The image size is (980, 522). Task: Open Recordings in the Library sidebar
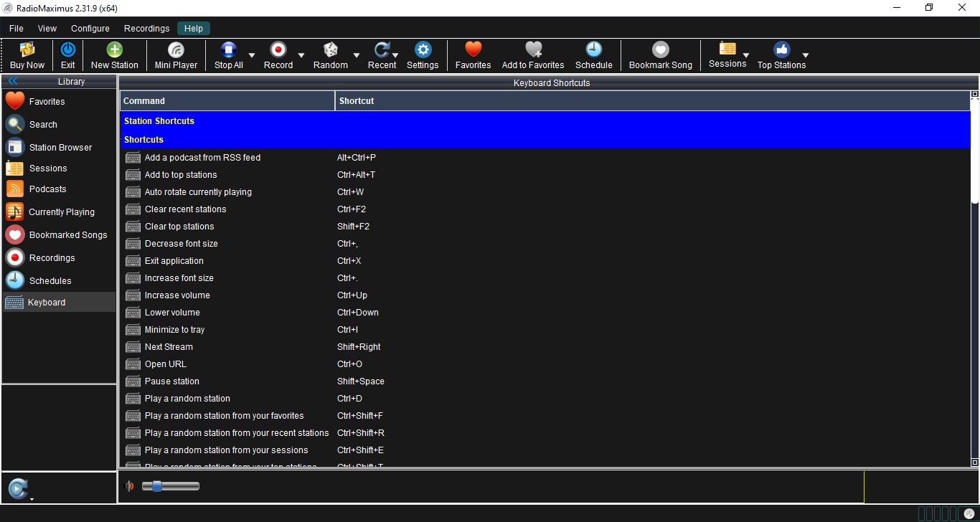click(x=59, y=258)
